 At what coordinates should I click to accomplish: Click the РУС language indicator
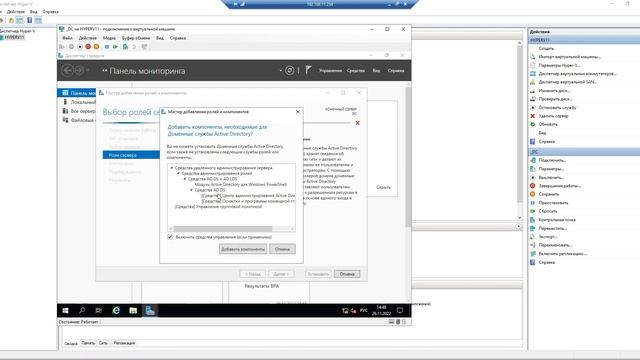point(364,311)
